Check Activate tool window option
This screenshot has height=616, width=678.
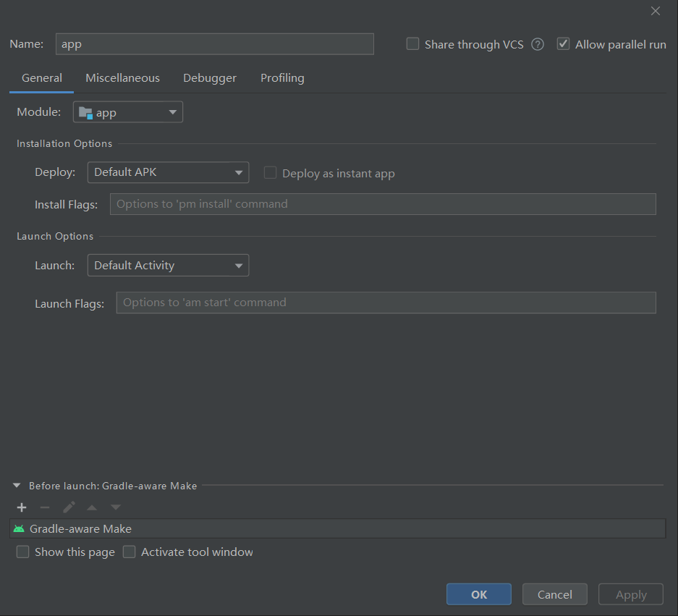[129, 552]
